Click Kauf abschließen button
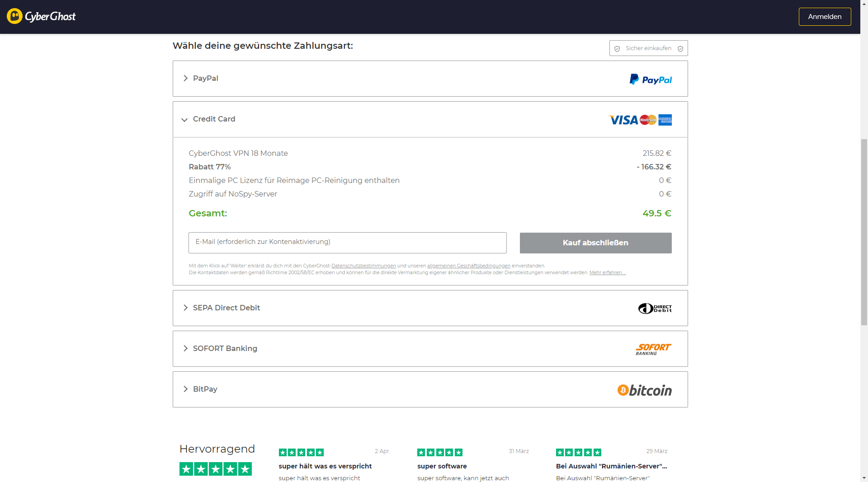Viewport: 868px width, 482px height. click(x=595, y=243)
